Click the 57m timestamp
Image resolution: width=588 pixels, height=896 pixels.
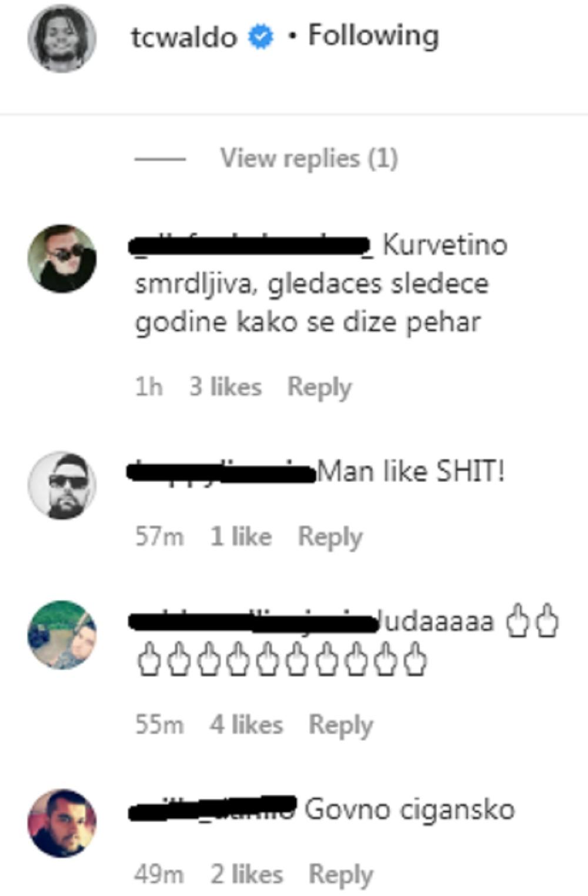159,536
